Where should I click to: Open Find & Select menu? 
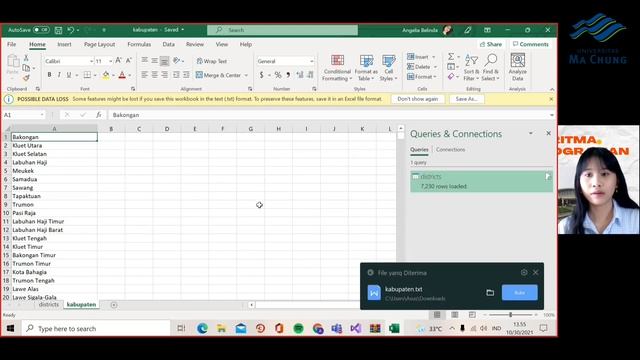(491, 68)
